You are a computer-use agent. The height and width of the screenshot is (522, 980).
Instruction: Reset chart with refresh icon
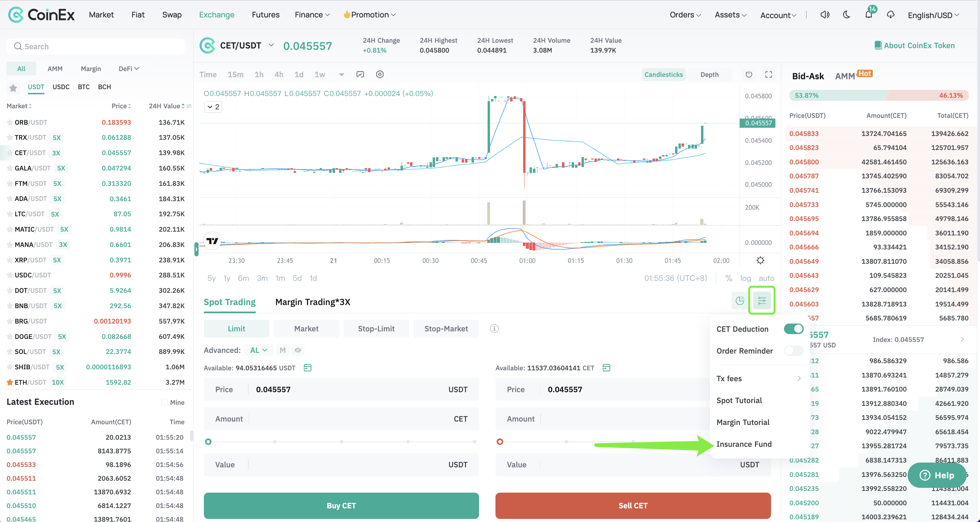pyautogui.click(x=749, y=74)
